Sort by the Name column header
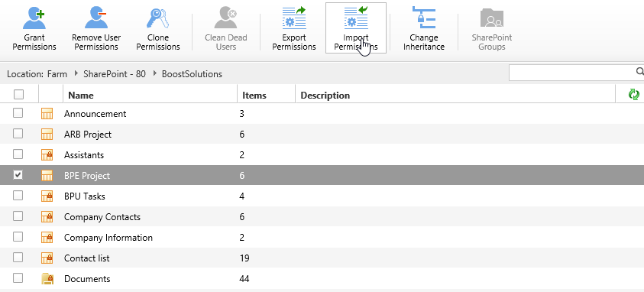The image size is (644, 292). [81, 96]
